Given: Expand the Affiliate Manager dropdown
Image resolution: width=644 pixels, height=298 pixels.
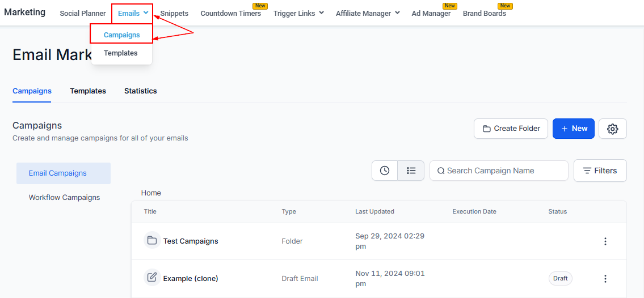Looking at the screenshot, I should click(368, 13).
